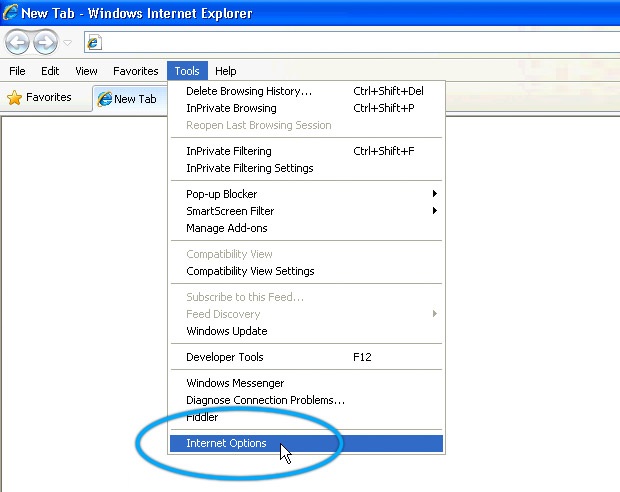Image resolution: width=620 pixels, height=492 pixels.
Task: Select Internet Options menu entry
Action: click(x=306, y=443)
